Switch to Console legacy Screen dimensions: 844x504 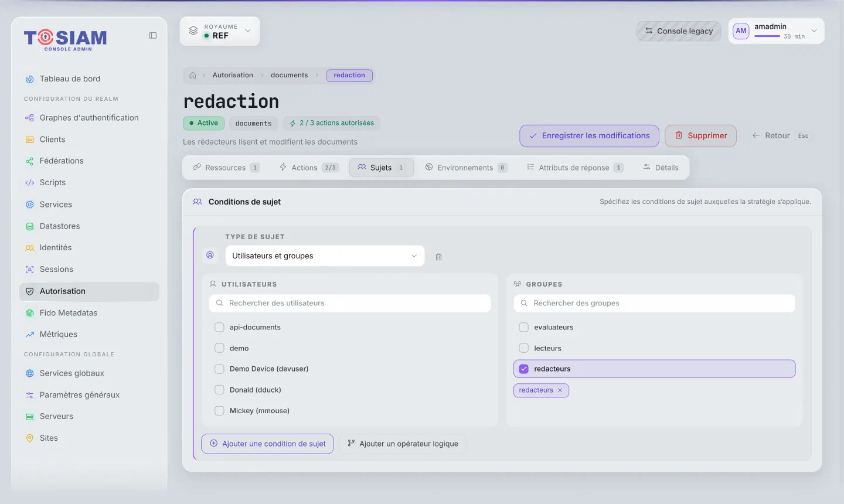(679, 31)
